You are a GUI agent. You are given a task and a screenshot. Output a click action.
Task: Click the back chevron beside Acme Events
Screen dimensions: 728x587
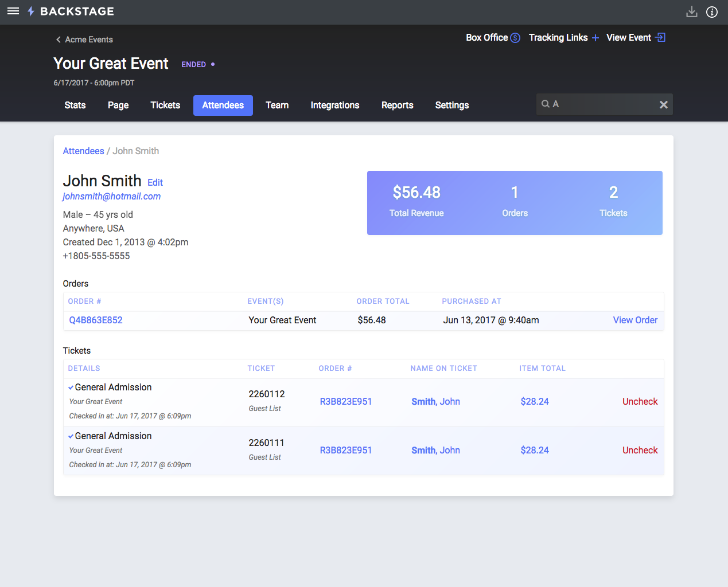58,40
